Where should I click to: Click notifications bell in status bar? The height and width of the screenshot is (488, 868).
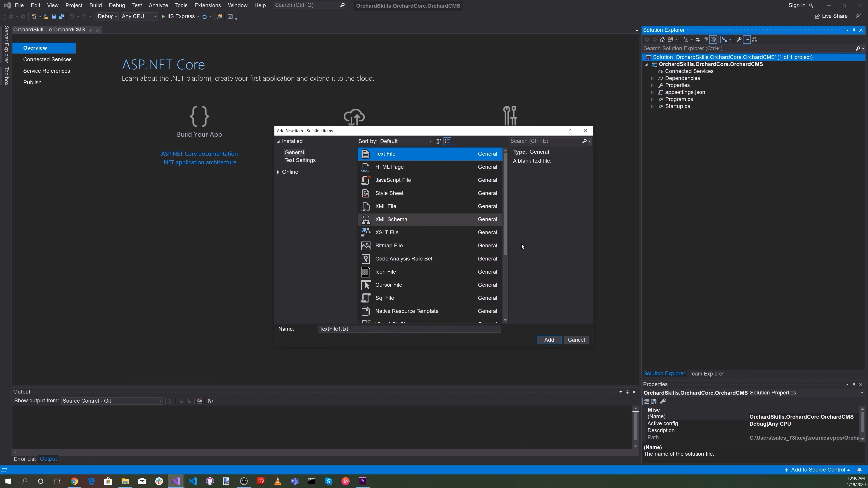click(x=859, y=470)
